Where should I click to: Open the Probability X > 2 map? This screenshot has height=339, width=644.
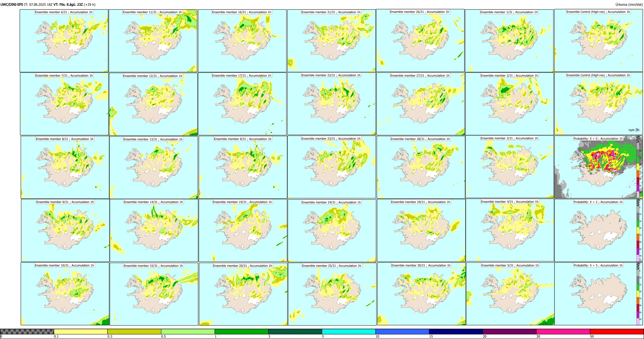(x=599, y=231)
